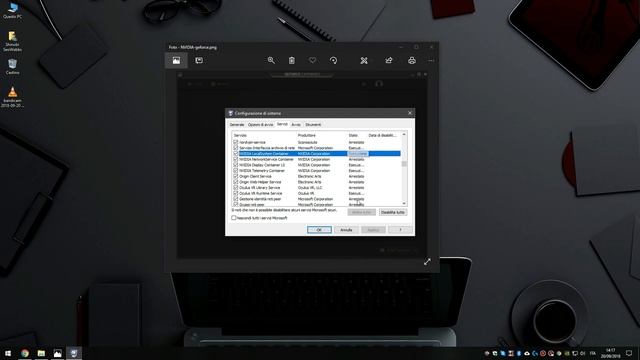This screenshot has height=360, width=640.
Task: Click the Oculus VR, LLC producer cell
Action: (x=310, y=188)
